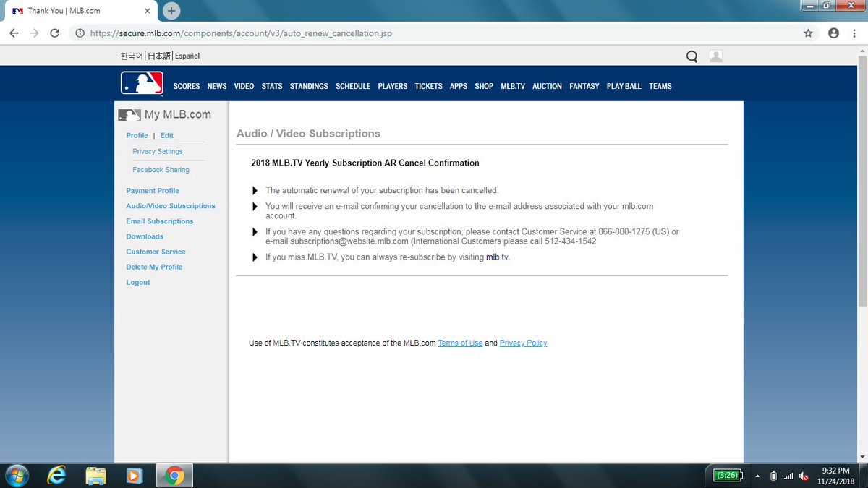Open the NEWS menu item

(x=217, y=86)
